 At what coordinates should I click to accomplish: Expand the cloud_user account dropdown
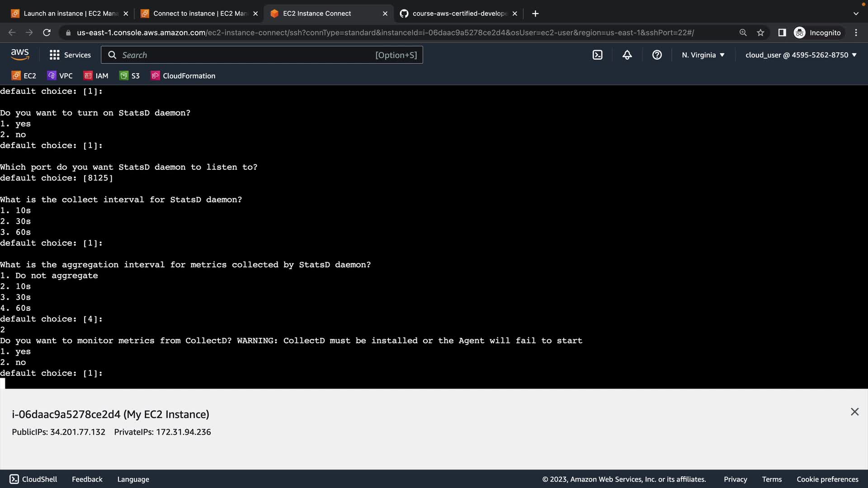[801, 55]
